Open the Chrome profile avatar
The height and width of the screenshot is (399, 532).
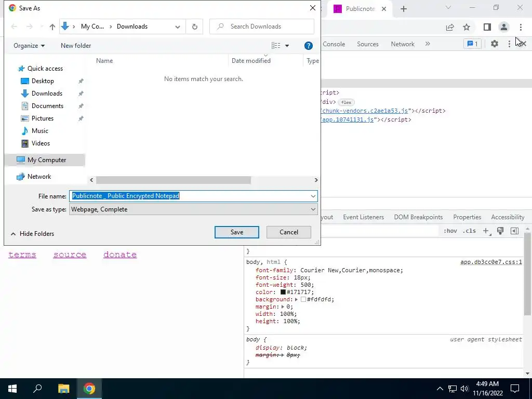[x=504, y=27]
